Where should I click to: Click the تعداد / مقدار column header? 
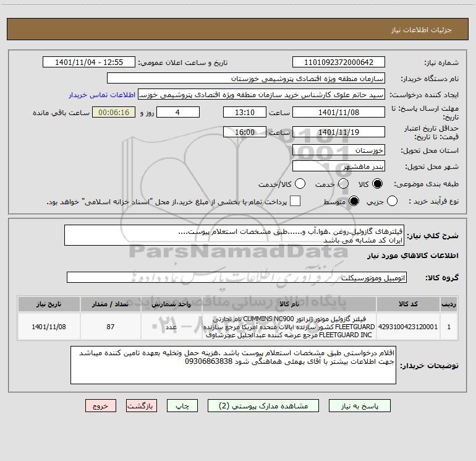(x=111, y=304)
